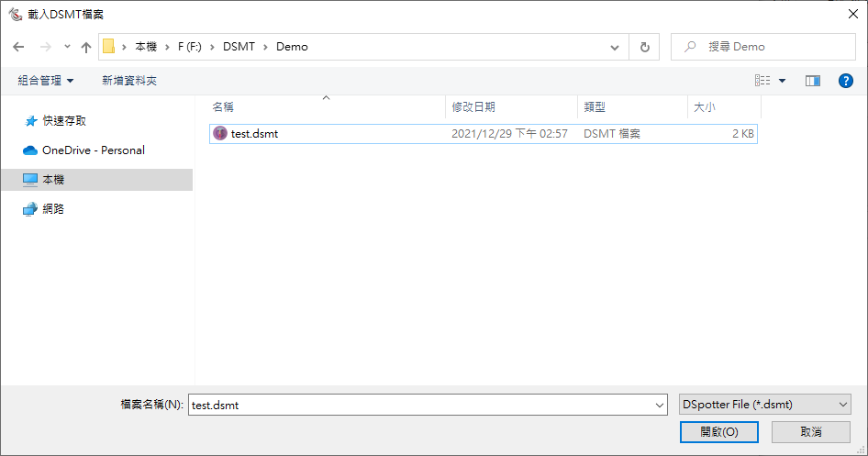Screen dimensions: 868x456
Task: Select 本機 in the navigation pane
Action: pyautogui.click(x=53, y=179)
